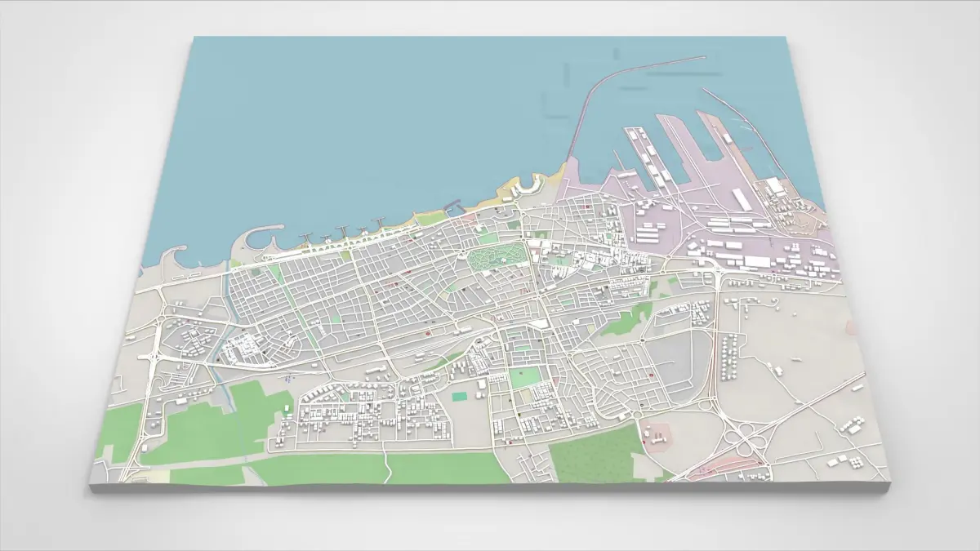Select the large white port warehouse
Viewport: 980px width, 551px height.
pyautogui.click(x=743, y=198)
